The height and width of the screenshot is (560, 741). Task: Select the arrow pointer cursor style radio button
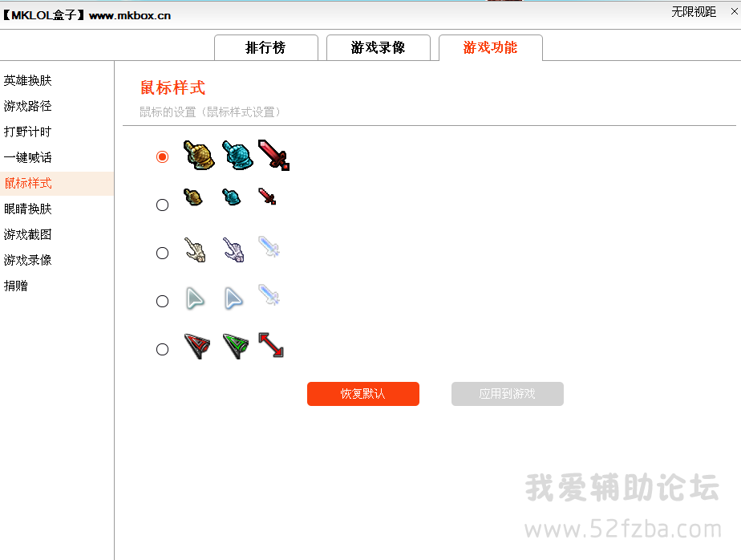[x=162, y=302]
